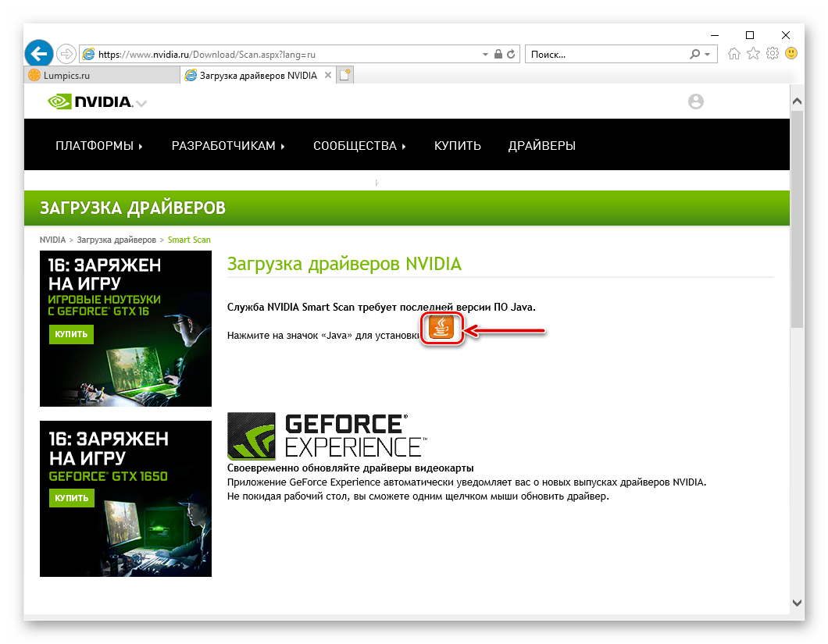Click the NVIDIA breadcrumb link

point(53,240)
